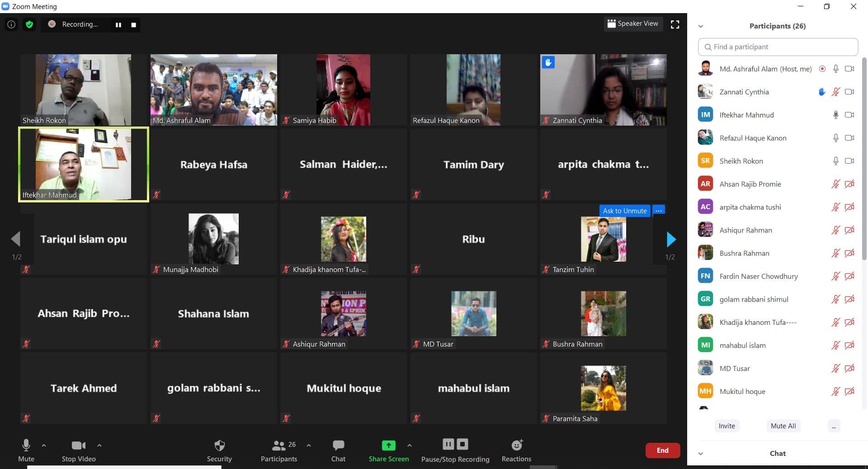Open the Participants panel from toolbar

click(279, 446)
